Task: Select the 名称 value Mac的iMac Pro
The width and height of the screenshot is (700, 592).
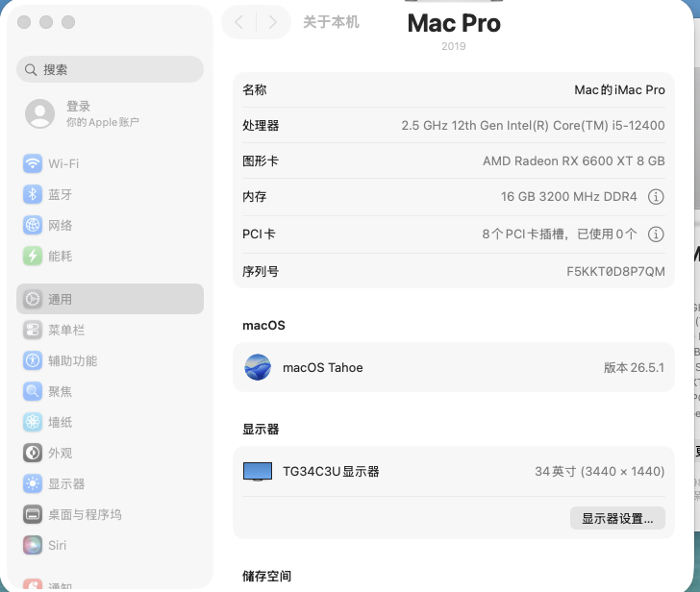Action: (x=619, y=90)
